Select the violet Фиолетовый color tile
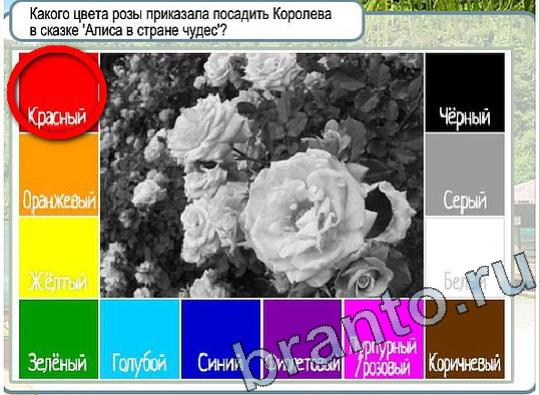The width and height of the screenshot is (540, 395). pos(302,339)
